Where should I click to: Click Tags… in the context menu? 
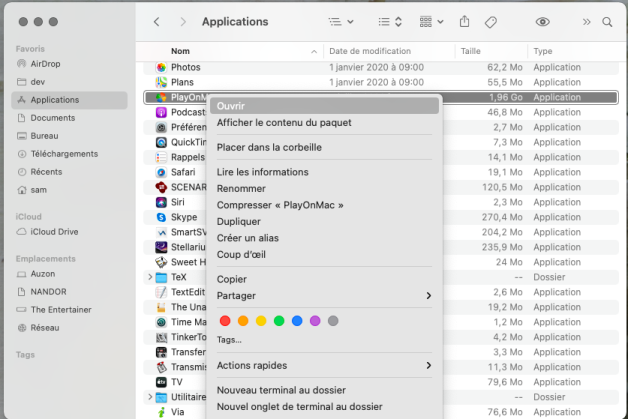click(229, 340)
